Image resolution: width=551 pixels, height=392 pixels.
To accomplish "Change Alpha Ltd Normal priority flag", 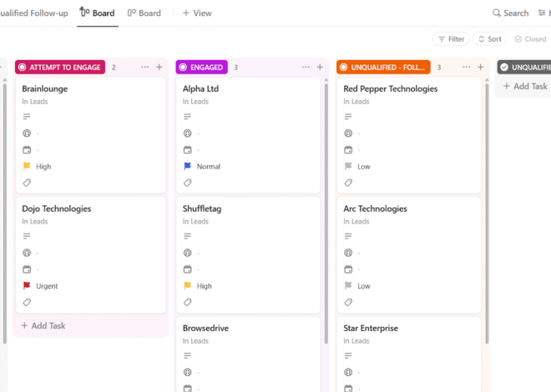I will 187,166.
